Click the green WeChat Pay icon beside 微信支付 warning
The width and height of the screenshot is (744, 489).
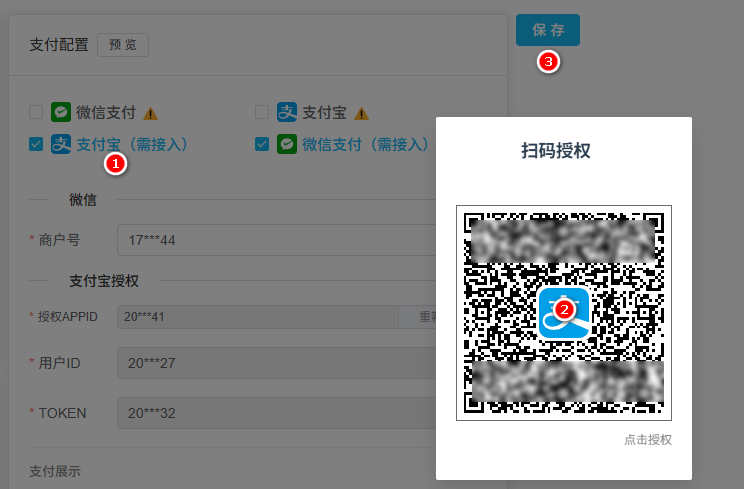tap(61, 112)
